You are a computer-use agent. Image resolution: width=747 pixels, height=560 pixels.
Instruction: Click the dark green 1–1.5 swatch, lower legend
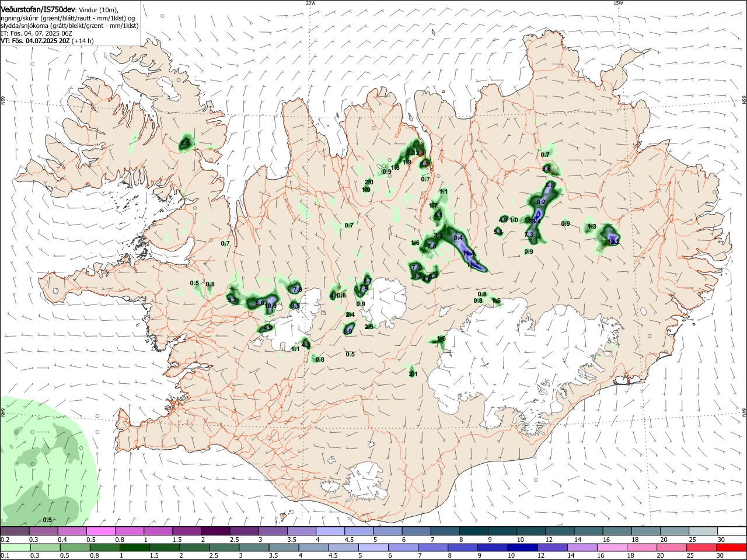pyautogui.click(x=134, y=548)
